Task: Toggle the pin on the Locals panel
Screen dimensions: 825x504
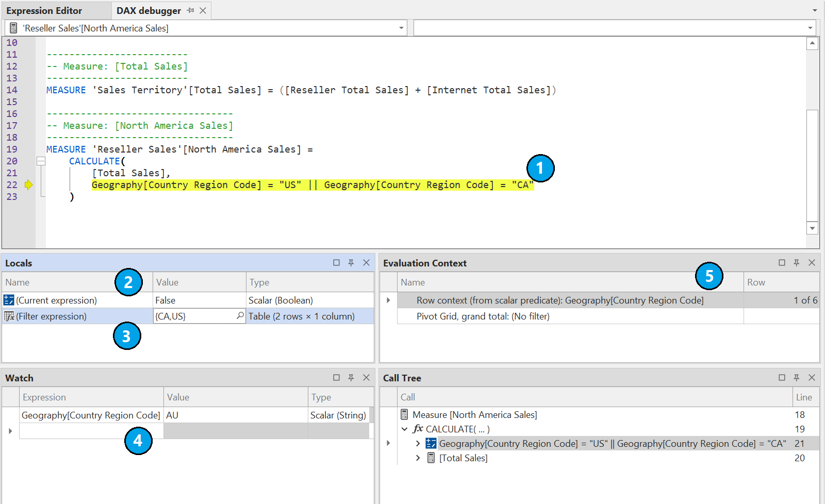Action: 351,262
